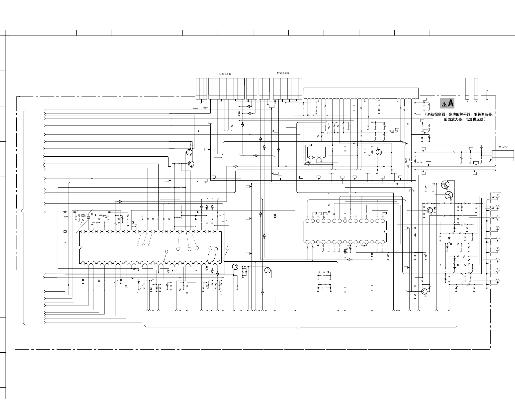Select the right '至 B6 电路板' label
This screenshot has height=420, width=515.
(x=283, y=73)
